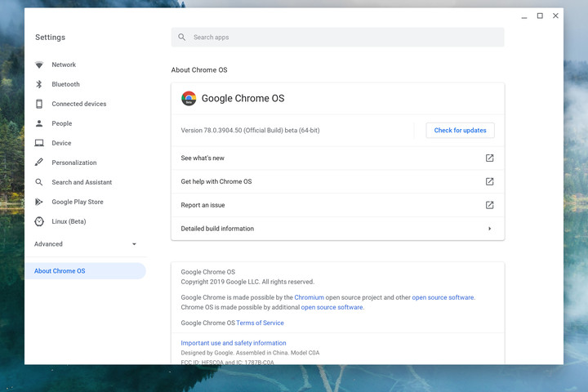
Task: Click the Google Chrome OS logo
Action: click(189, 98)
